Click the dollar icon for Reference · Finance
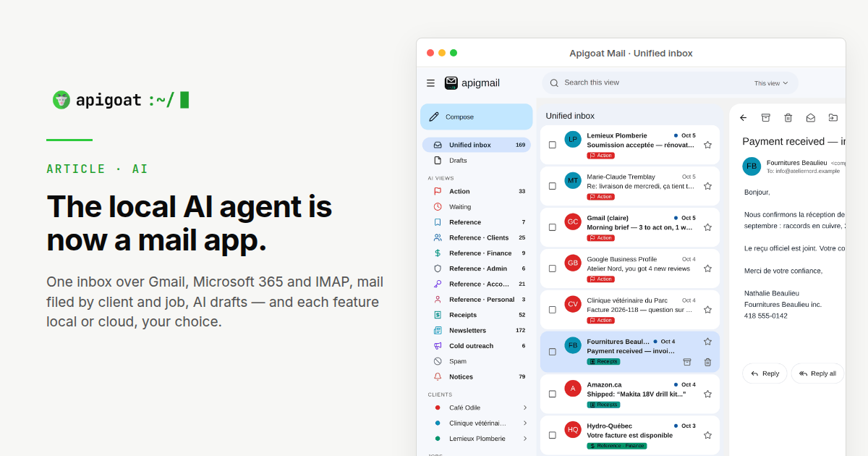The image size is (868, 456). point(438,253)
